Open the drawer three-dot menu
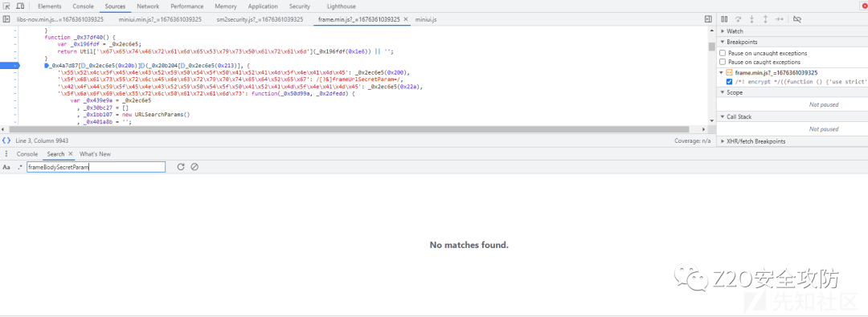868x317 pixels. (x=6, y=154)
